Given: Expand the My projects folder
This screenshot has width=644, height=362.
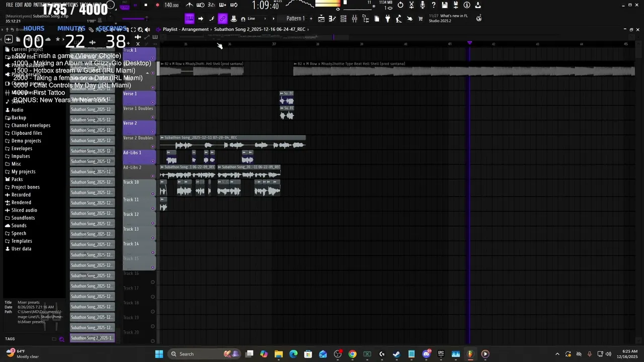Looking at the screenshot, I should coord(23,172).
